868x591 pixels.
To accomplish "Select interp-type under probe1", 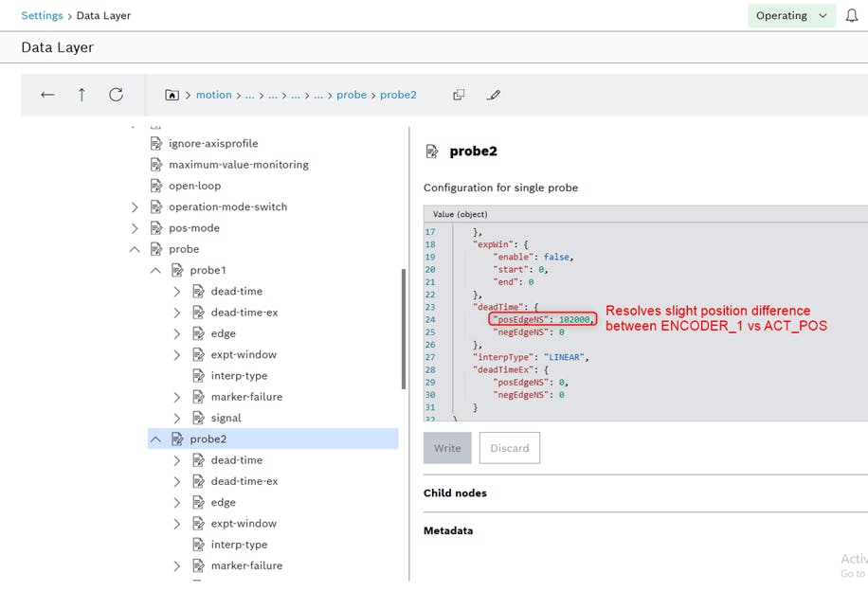I will tap(239, 375).
